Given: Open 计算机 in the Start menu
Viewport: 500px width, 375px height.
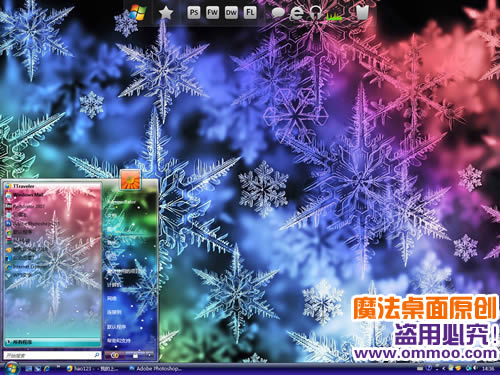Looking at the screenshot, I should (113, 285).
